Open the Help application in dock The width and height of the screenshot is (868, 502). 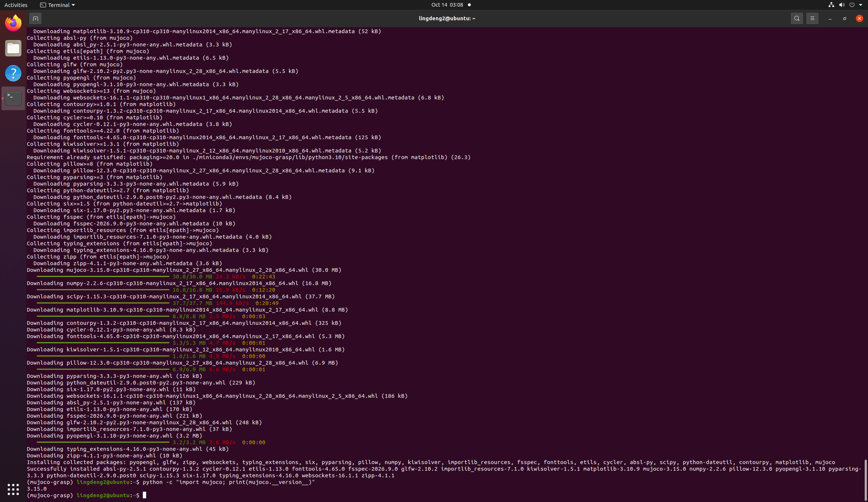(13, 73)
